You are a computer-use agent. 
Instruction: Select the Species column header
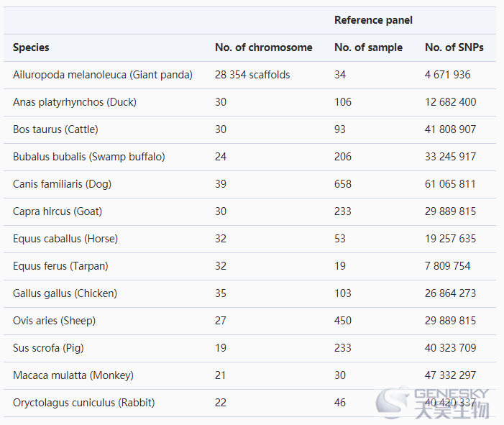click(x=31, y=47)
